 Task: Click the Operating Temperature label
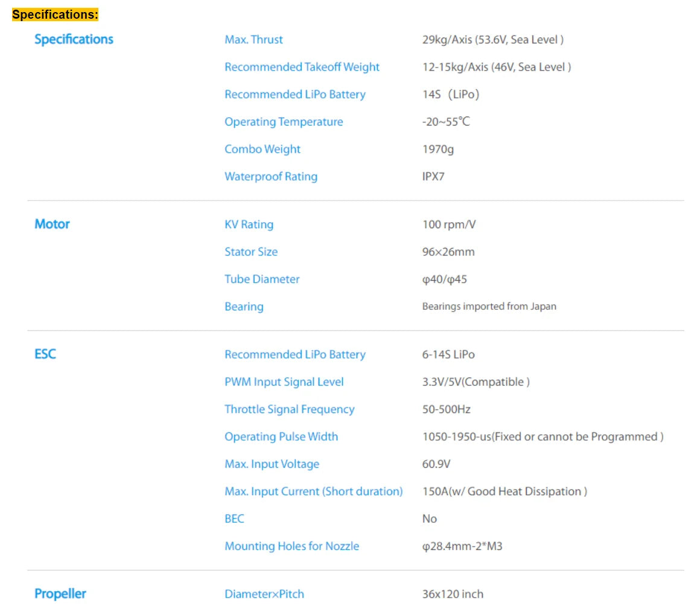click(284, 121)
